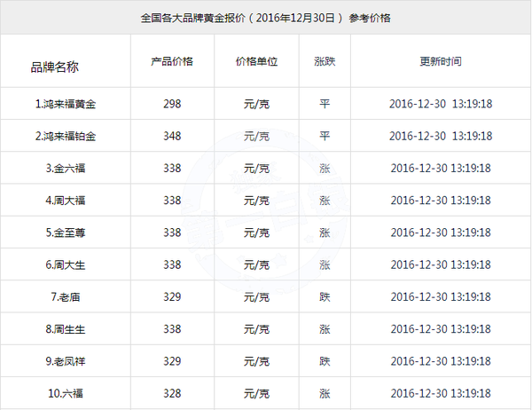Click 涨 trend in 周生生 row
This screenshot has width=532, height=410.
(325, 329)
